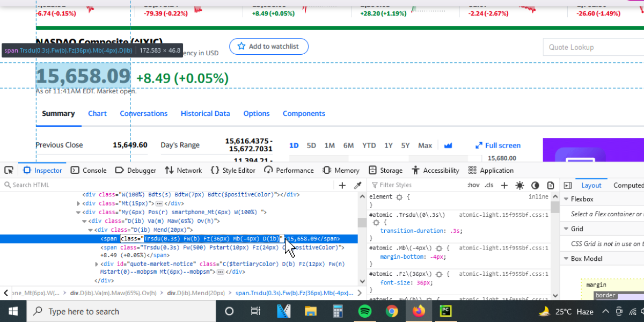This screenshot has width=644, height=322.
Task: Create a new node with the + icon
Action: point(342,185)
